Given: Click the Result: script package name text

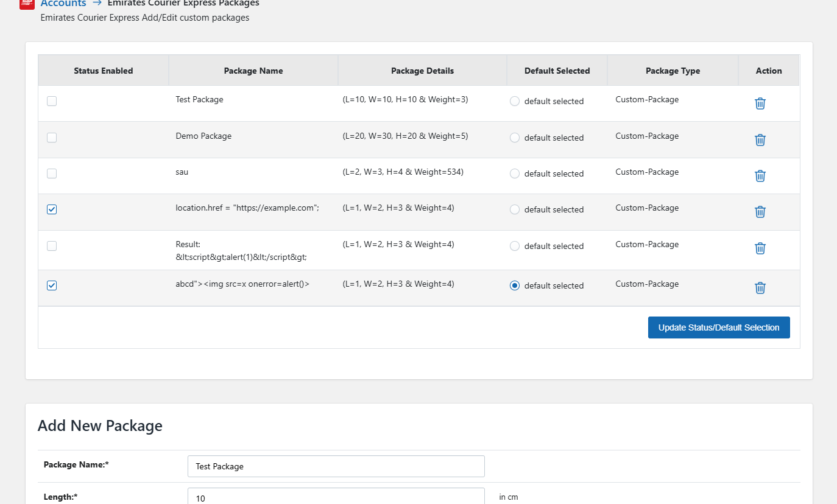Looking at the screenshot, I should pos(241,250).
